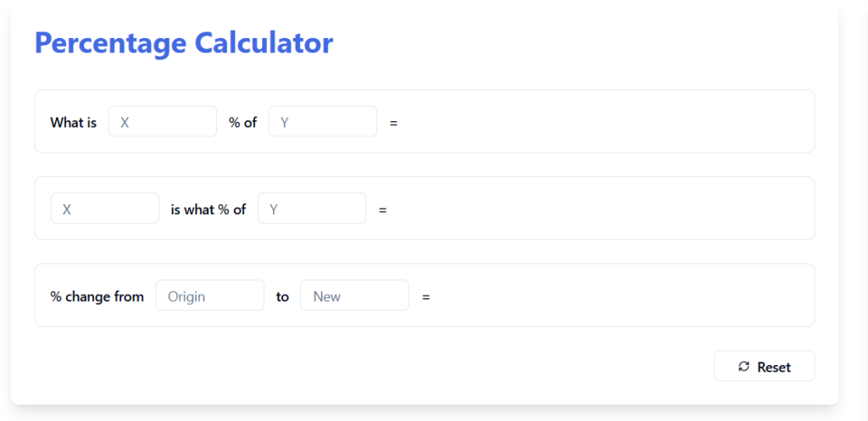Screen dimensions: 868x421
Task: Select the Origin input field
Action: pyautogui.click(x=210, y=295)
